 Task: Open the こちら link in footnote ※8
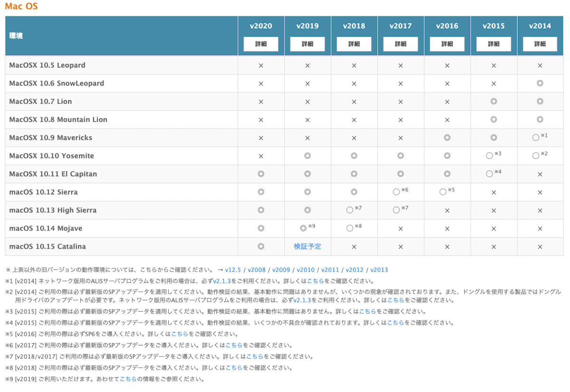(234, 368)
